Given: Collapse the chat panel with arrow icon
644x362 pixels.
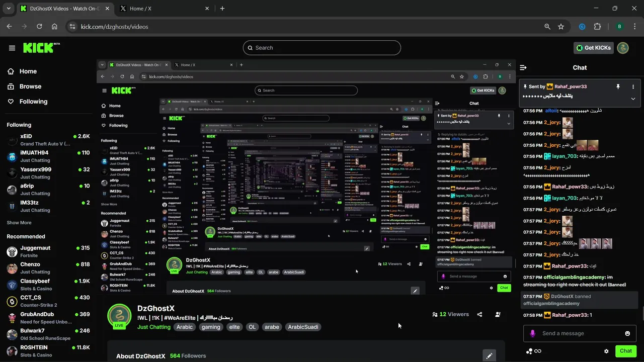Looking at the screenshot, I should [523, 67].
